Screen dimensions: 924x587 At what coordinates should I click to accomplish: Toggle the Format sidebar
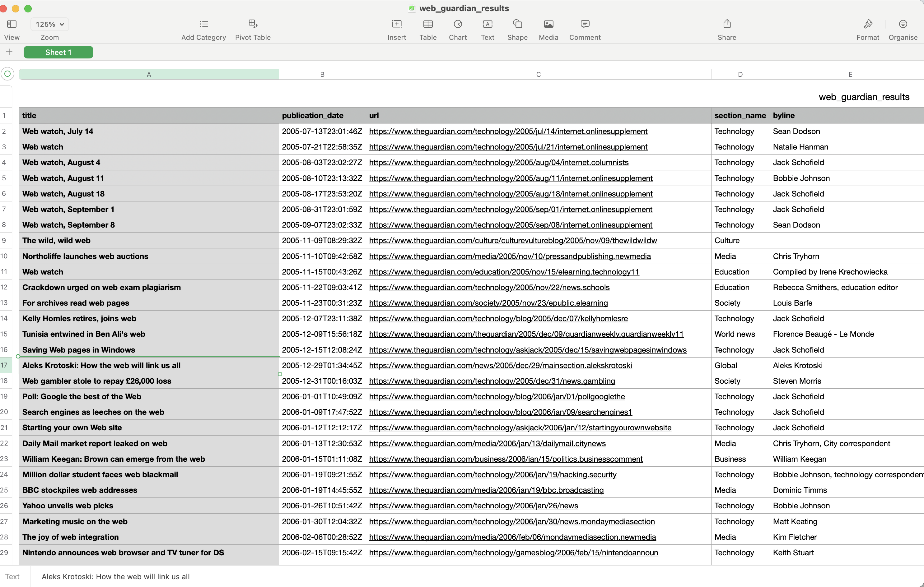tap(868, 24)
